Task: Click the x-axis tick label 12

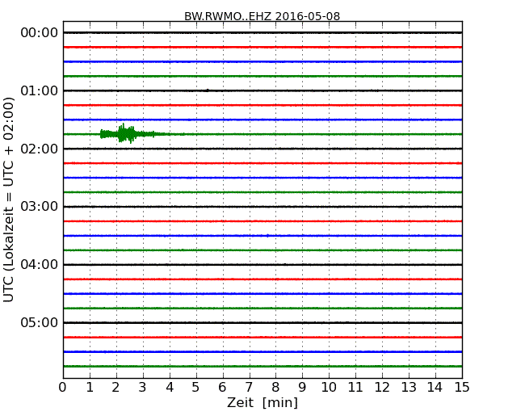Action: click(382, 388)
